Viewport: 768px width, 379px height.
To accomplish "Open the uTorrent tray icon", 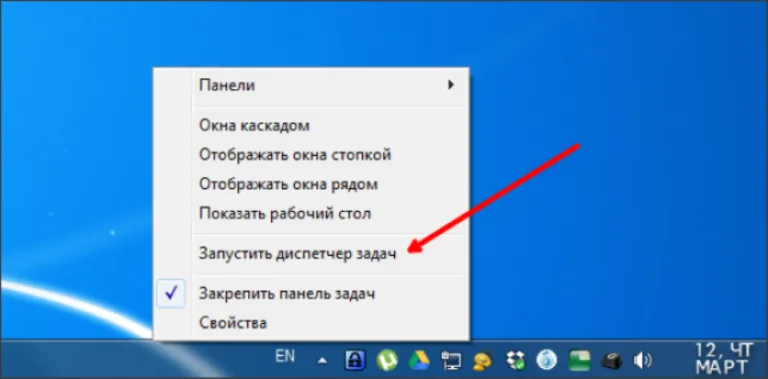I will point(386,360).
